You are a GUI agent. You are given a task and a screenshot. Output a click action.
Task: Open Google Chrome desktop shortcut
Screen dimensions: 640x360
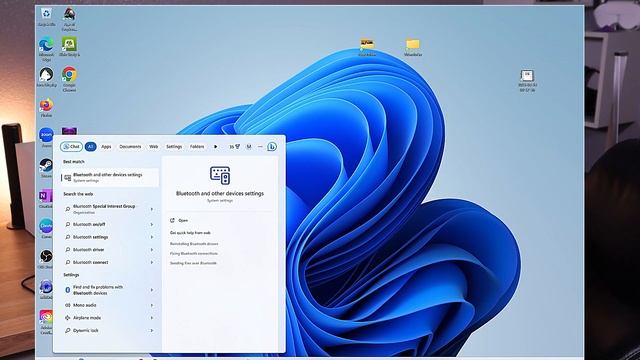tap(69, 79)
